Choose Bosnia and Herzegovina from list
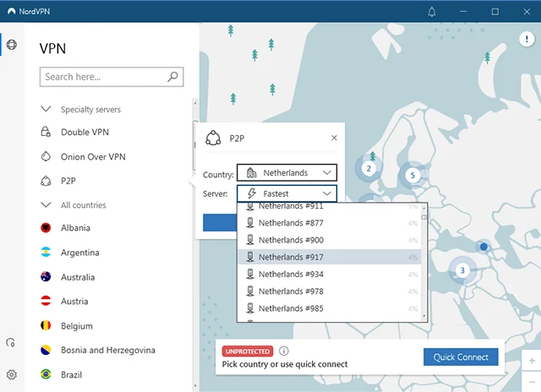This screenshot has height=392, width=541. click(107, 351)
